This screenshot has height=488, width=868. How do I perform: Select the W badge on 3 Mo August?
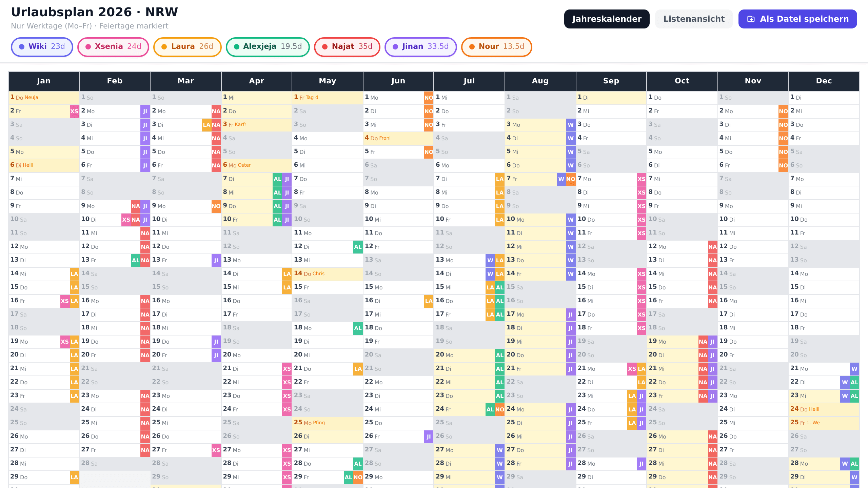[x=571, y=125]
